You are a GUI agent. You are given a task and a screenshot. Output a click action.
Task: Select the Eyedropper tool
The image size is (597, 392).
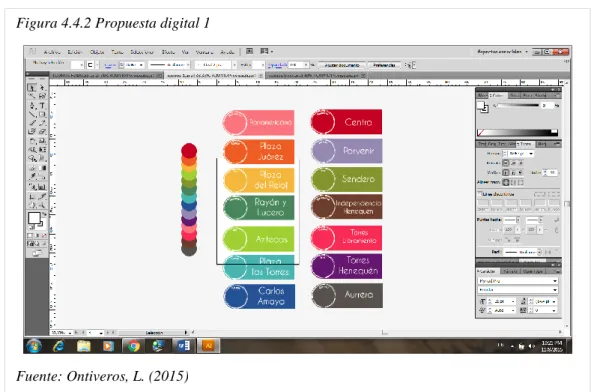[32, 176]
